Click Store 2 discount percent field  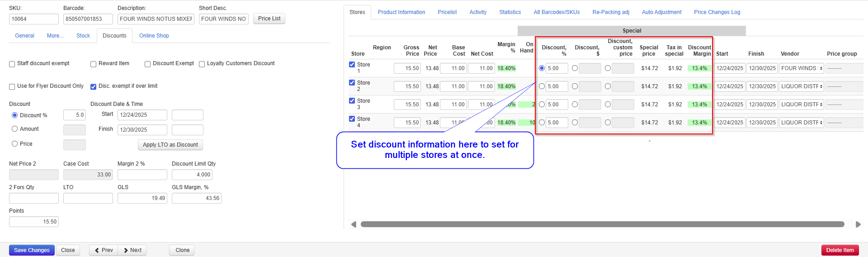557,86
